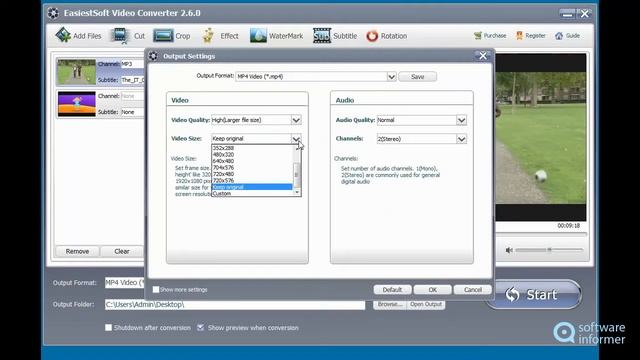Open the Rotation tool
Viewport: 640px width, 360px height.
click(x=387, y=36)
